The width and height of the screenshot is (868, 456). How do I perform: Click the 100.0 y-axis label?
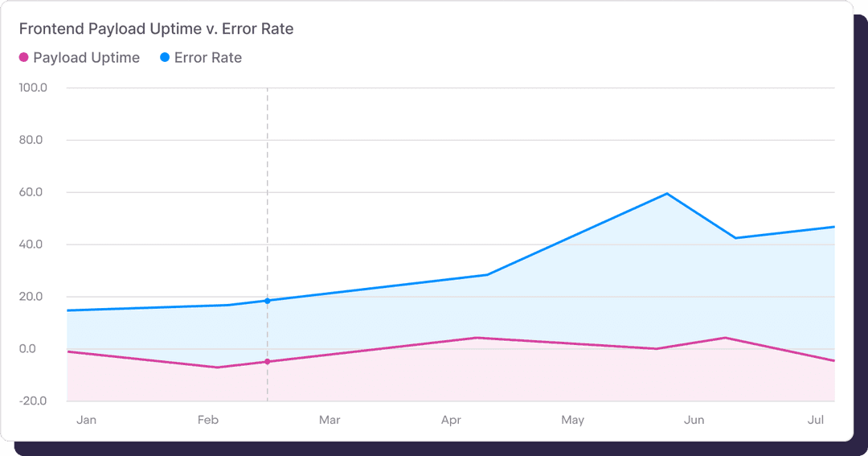(x=33, y=88)
